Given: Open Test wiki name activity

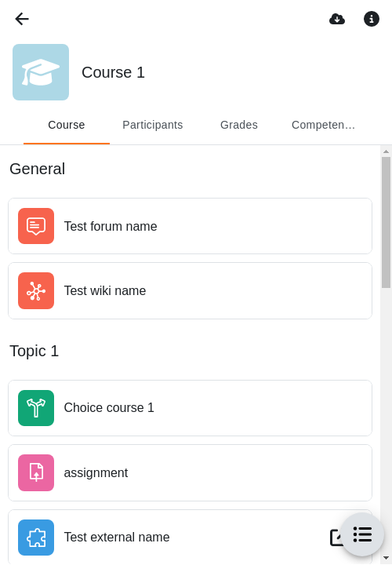Looking at the screenshot, I should [190, 290].
